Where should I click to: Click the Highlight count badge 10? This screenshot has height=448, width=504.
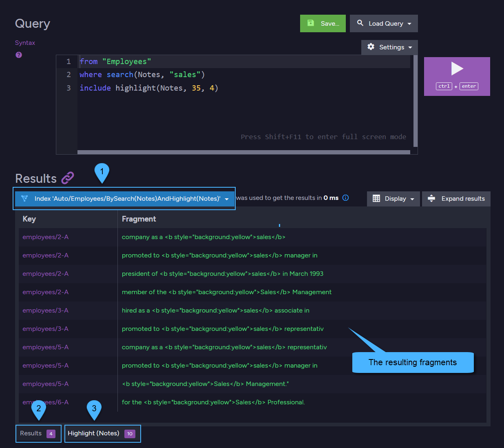coord(130,434)
